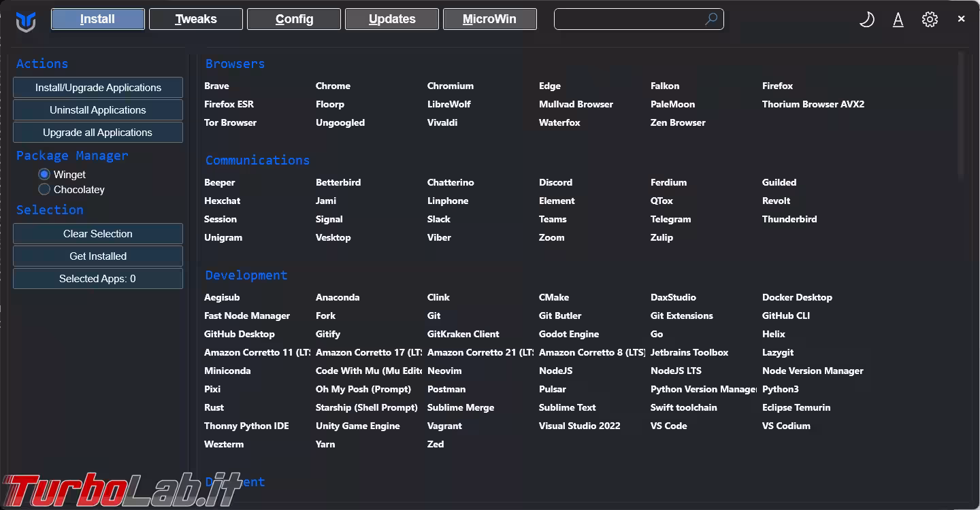
Task: Collapse the Development category header
Action: coord(246,275)
